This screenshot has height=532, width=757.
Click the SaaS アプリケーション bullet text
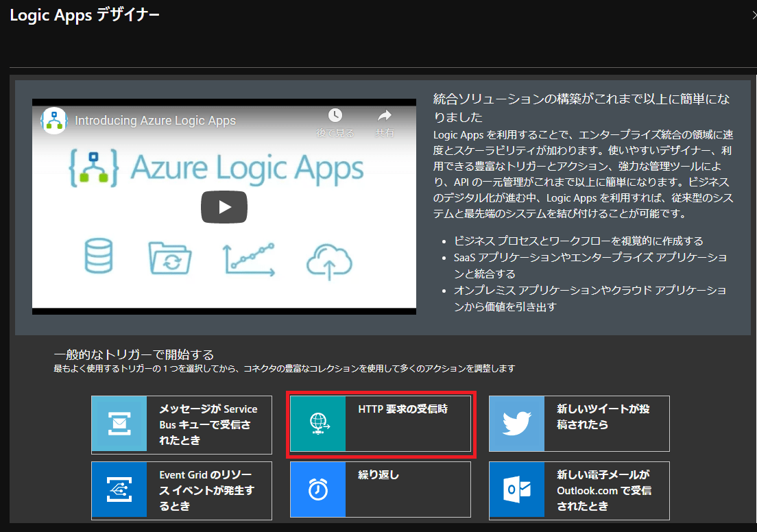[590, 265]
